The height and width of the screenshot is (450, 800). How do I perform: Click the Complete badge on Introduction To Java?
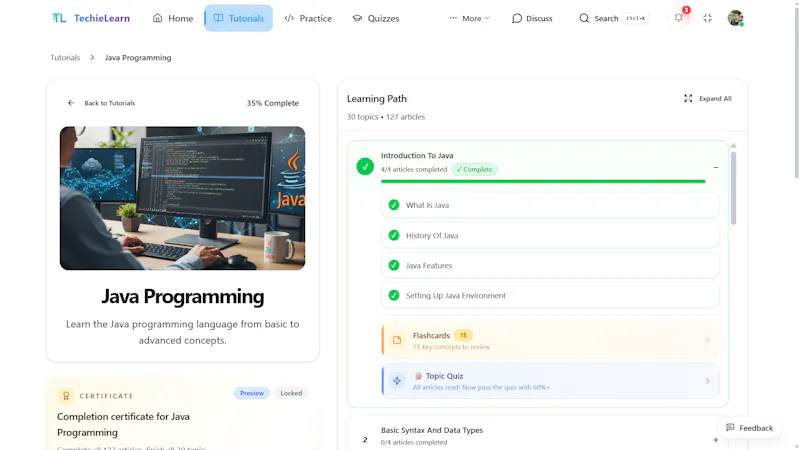(474, 169)
